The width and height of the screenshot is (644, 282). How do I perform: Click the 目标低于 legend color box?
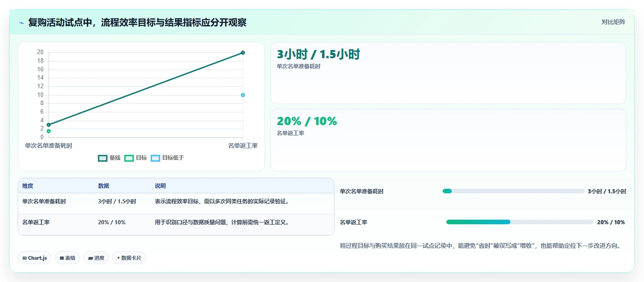[155, 158]
